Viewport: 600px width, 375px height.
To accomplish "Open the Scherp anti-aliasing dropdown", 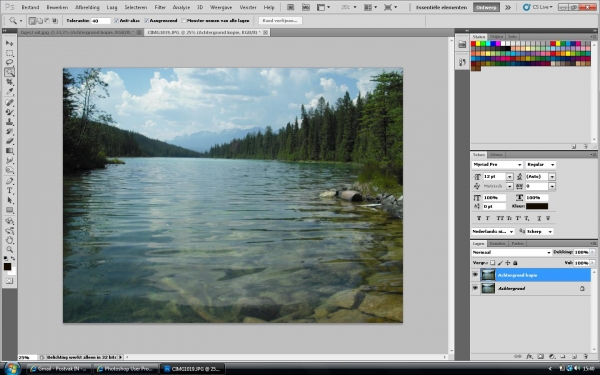I will [550, 232].
